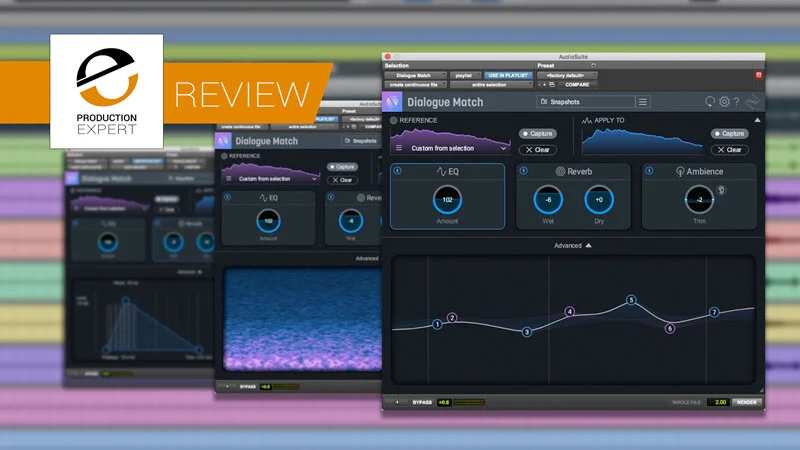The width and height of the screenshot is (800, 450).
Task: Click the EQ module waveform icon
Action: pyautogui.click(x=441, y=171)
